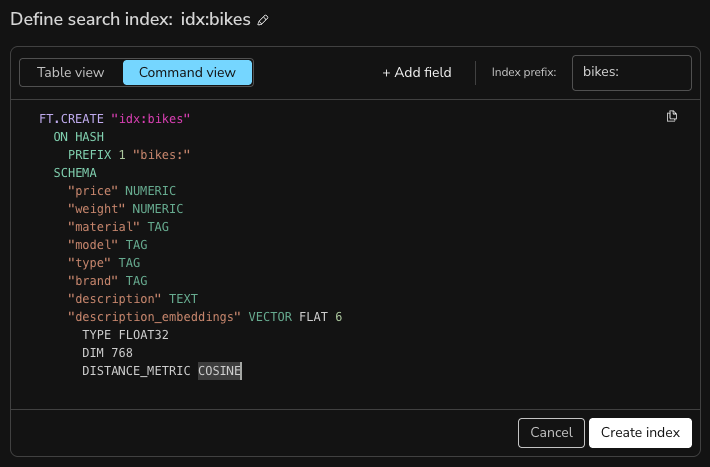Click the ON HASH line
Viewport: 710px width, 467px height.
(79, 137)
